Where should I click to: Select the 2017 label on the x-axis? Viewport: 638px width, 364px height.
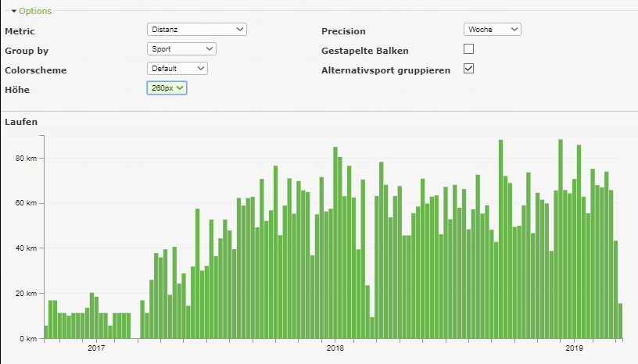(x=96, y=348)
